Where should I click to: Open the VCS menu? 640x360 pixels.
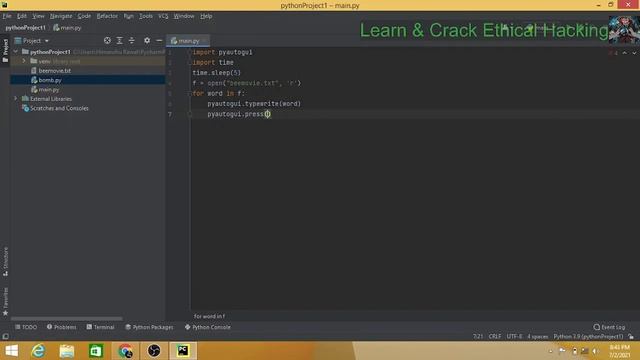pos(163,16)
